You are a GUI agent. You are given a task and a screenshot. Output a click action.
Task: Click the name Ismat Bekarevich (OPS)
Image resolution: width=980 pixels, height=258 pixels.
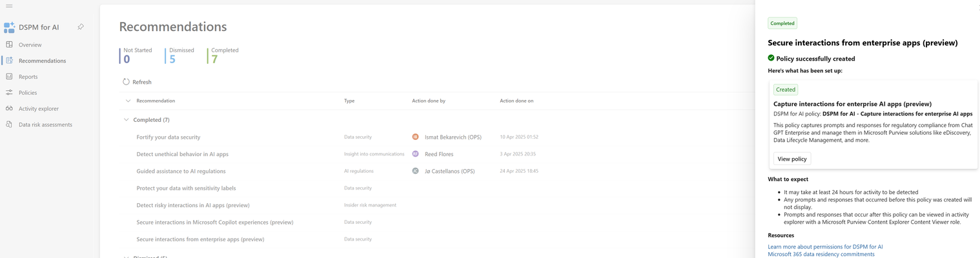tap(453, 137)
